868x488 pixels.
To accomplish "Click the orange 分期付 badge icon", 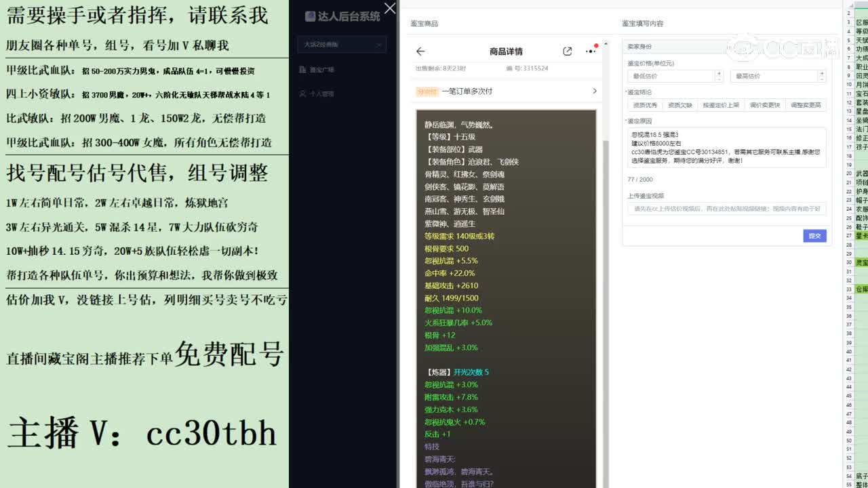I will 428,91.
